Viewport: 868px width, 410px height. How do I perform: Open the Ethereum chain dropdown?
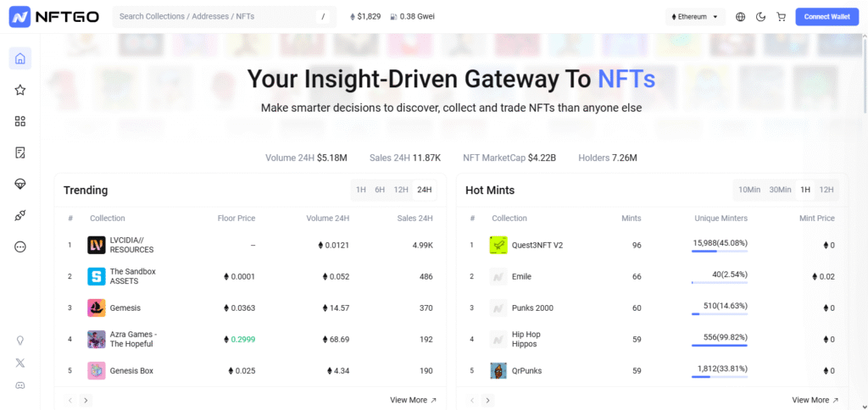pyautogui.click(x=695, y=17)
